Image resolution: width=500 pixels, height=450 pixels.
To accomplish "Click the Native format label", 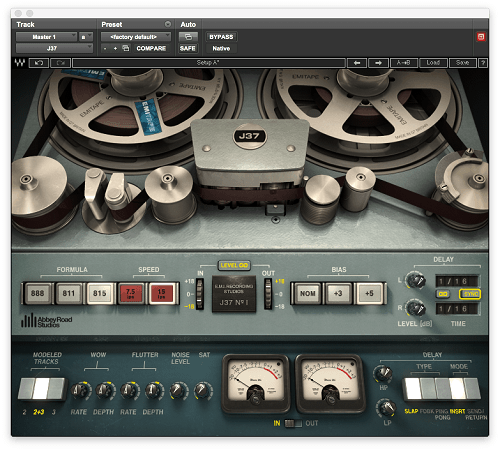I will point(221,48).
